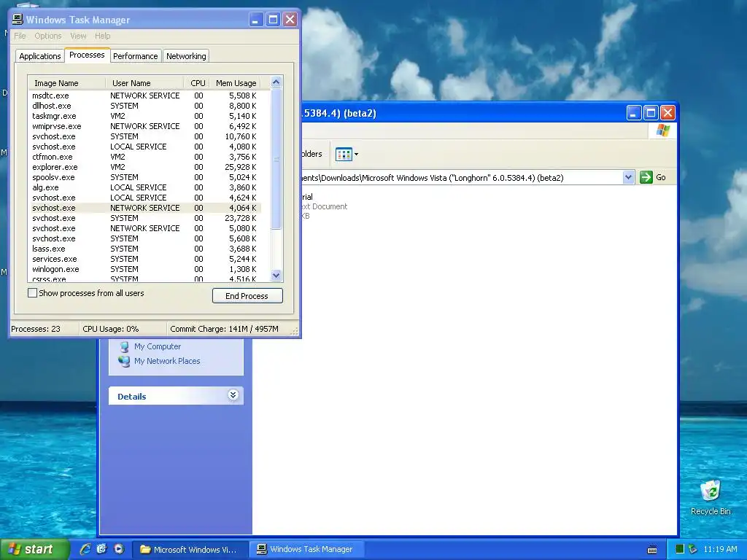The width and height of the screenshot is (747, 560).
Task: Select the winlogon.exe process row
Action: click(145, 269)
